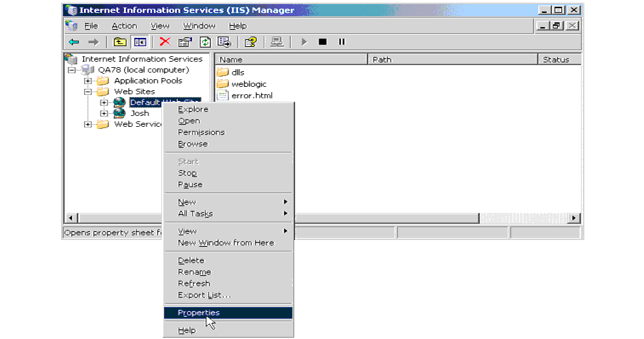Select the Internet Information Services root node
The width and height of the screenshot is (644, 339).
(142, 59)
